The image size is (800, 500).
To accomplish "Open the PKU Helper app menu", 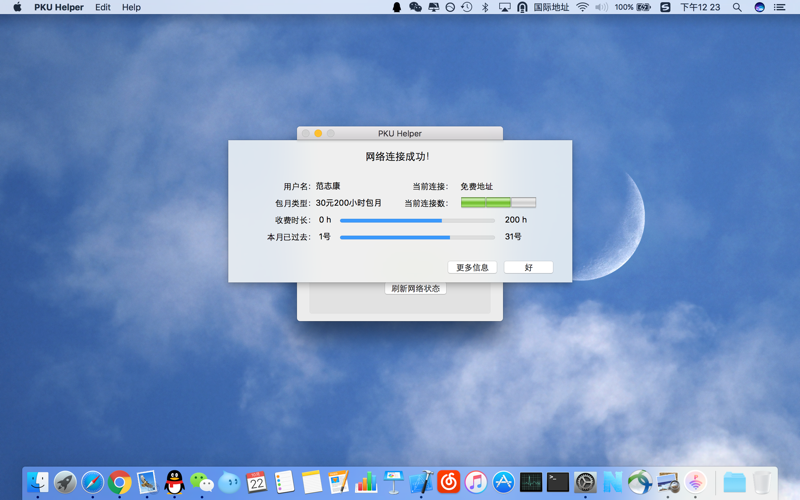I will tap(59, 7).
